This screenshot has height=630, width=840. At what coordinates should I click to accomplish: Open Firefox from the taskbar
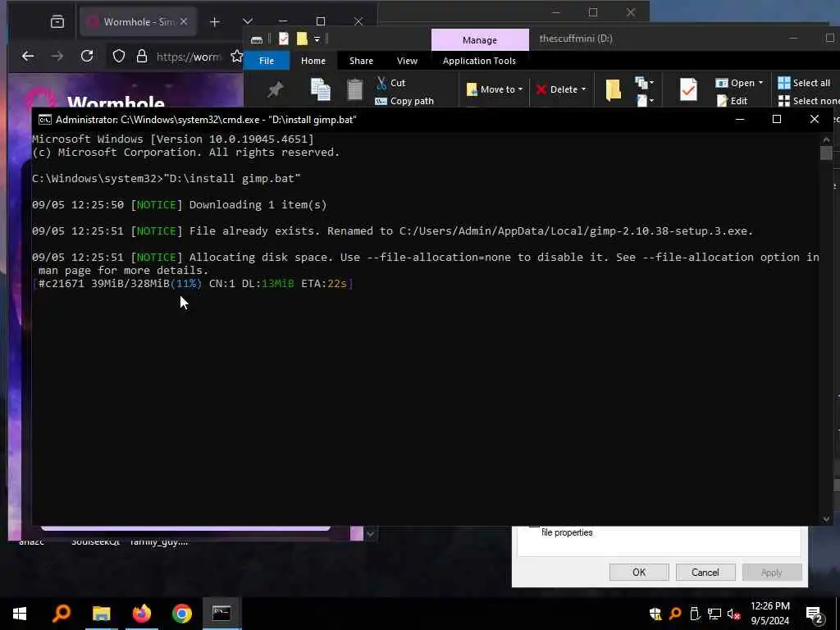pyautogui.click(x=141, y=614)
